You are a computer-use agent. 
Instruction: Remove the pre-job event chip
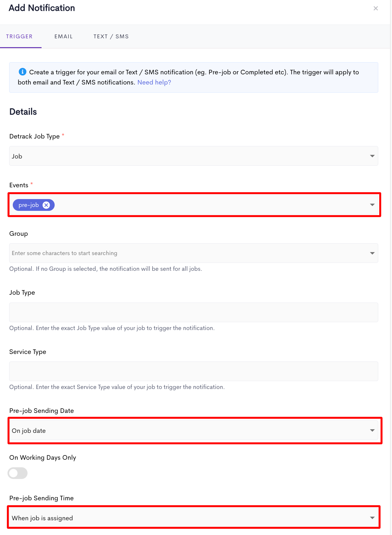tap(46, 205)
